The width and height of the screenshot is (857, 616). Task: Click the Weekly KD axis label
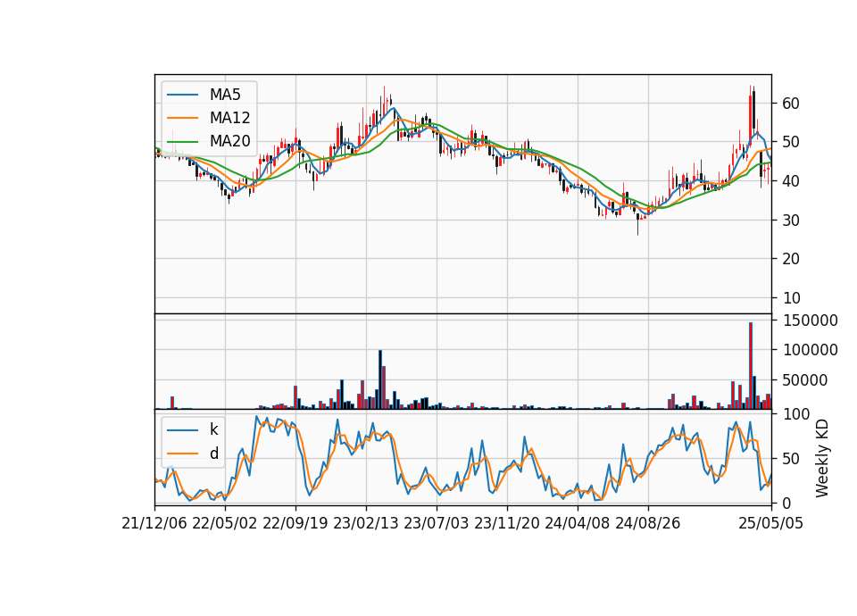[822, 459]
